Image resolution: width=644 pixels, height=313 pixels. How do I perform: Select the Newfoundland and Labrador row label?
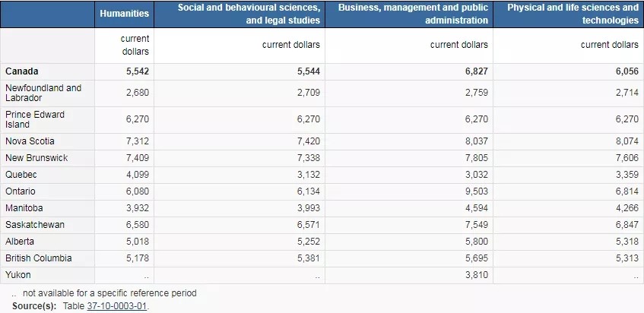[43, 93]
